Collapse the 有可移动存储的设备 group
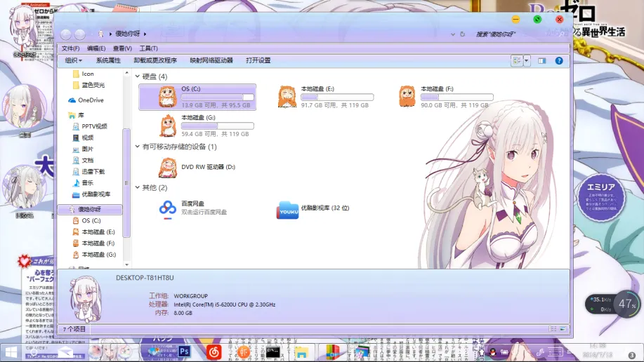 pos(138,147)
